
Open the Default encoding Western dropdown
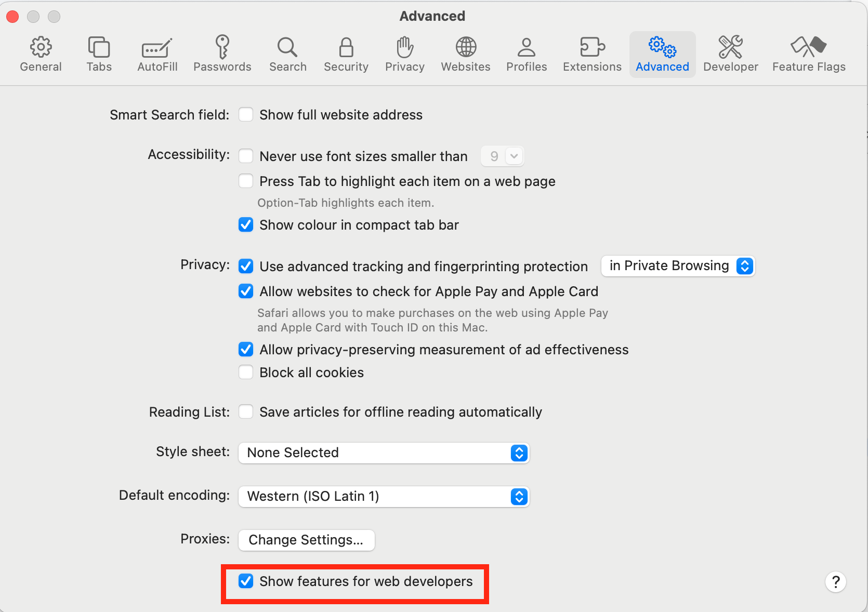(x=384, y=496)
